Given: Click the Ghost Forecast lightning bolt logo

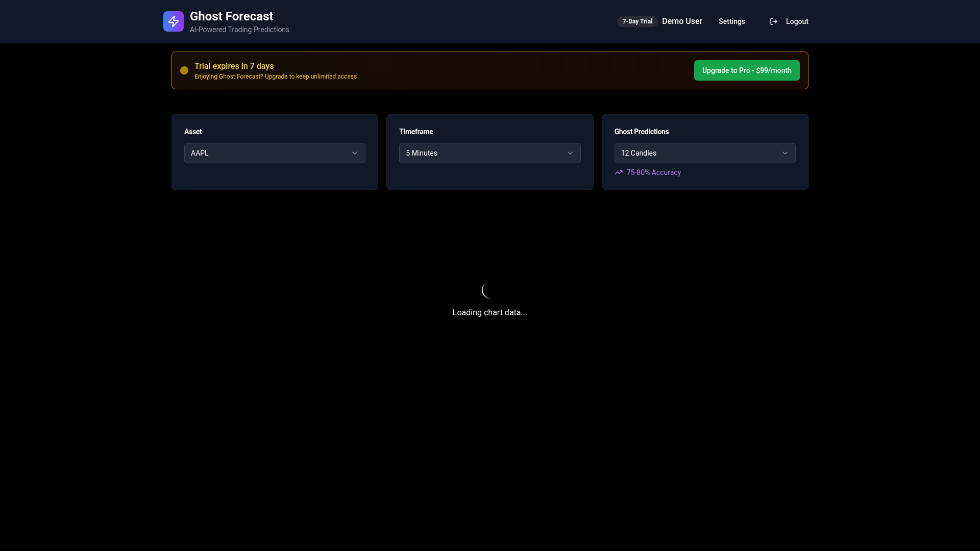Looking at the screenshot, I should [x=174, y=21].
